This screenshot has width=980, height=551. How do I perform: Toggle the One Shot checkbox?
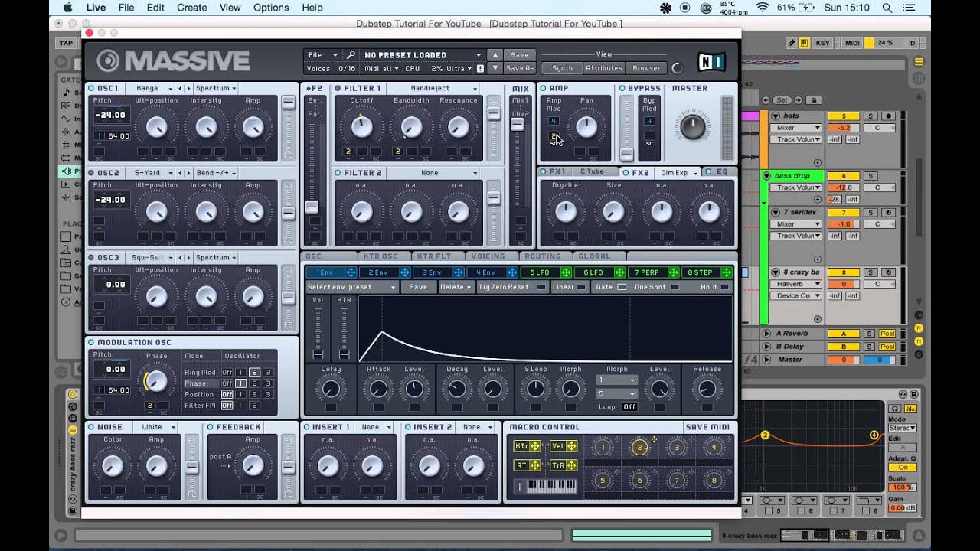point(675,287)
